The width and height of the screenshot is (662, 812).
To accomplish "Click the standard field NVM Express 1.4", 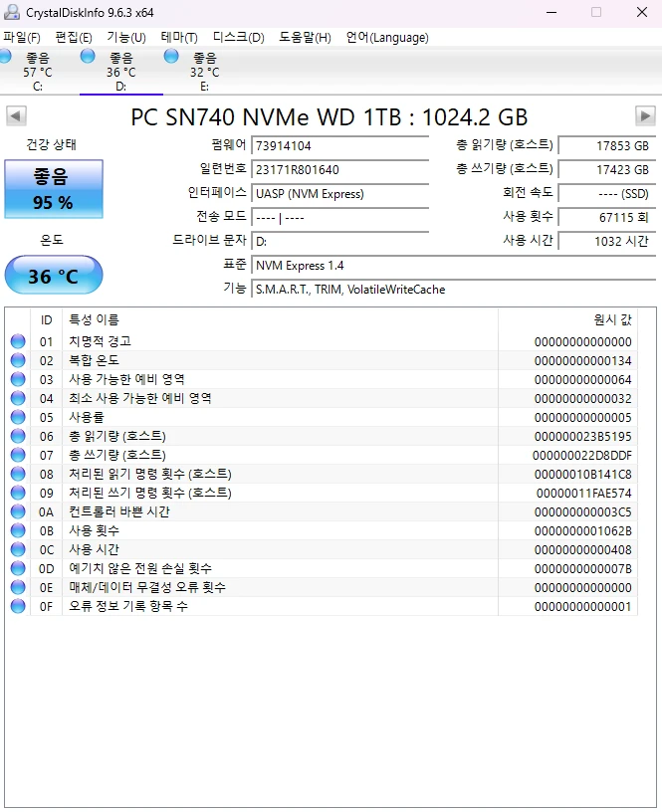I will coord(454,266).
